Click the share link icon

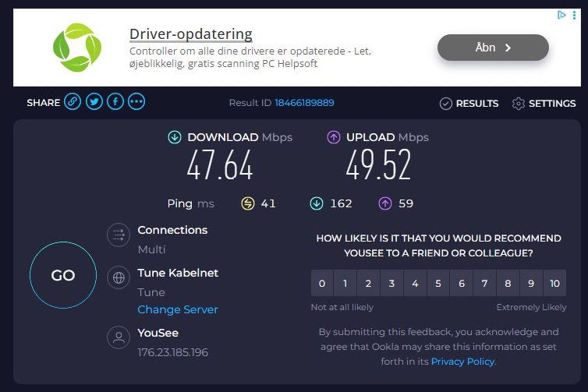tap(73, 102)
